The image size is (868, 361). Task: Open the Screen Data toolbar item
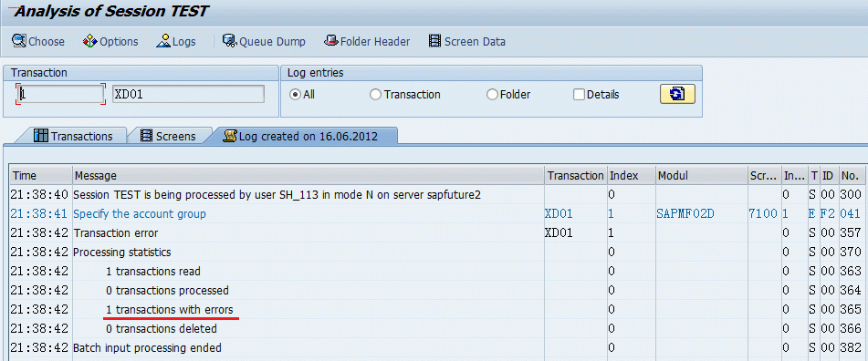pos(466,41)
